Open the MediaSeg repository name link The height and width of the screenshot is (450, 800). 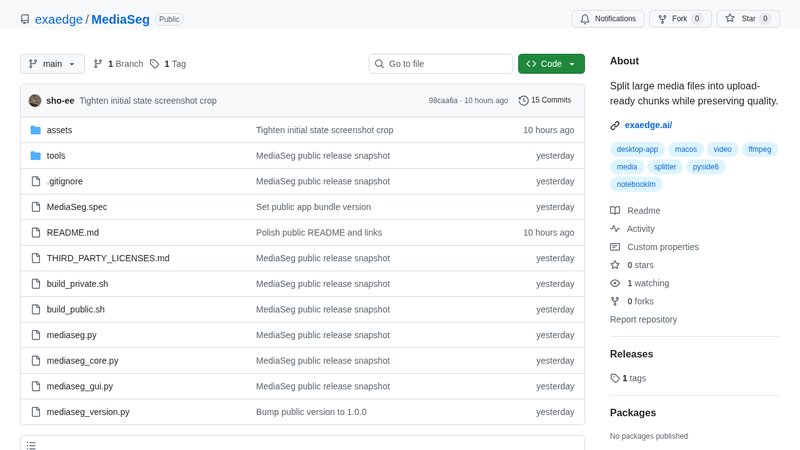point(120,19)
